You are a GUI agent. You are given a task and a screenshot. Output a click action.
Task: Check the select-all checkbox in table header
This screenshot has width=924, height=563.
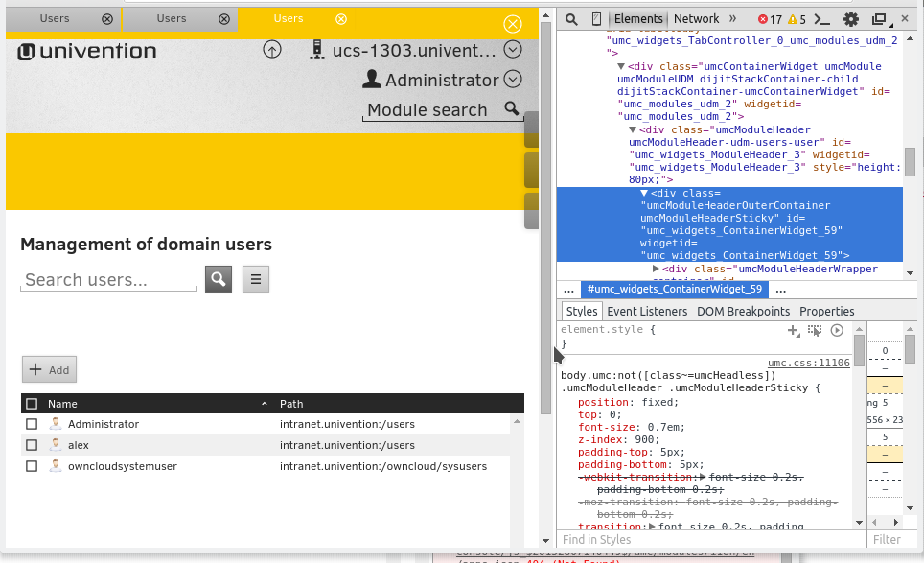coord(32,404)
